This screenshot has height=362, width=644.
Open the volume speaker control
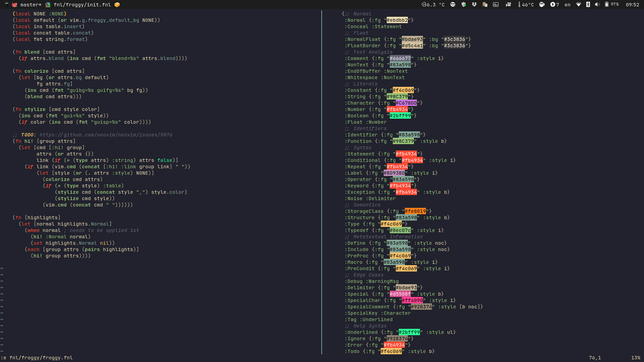[x=597, y=5]
